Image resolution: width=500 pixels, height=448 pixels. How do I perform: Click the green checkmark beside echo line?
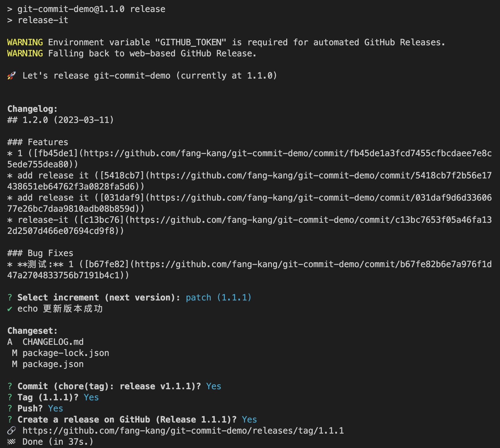[x=10, y=309]
